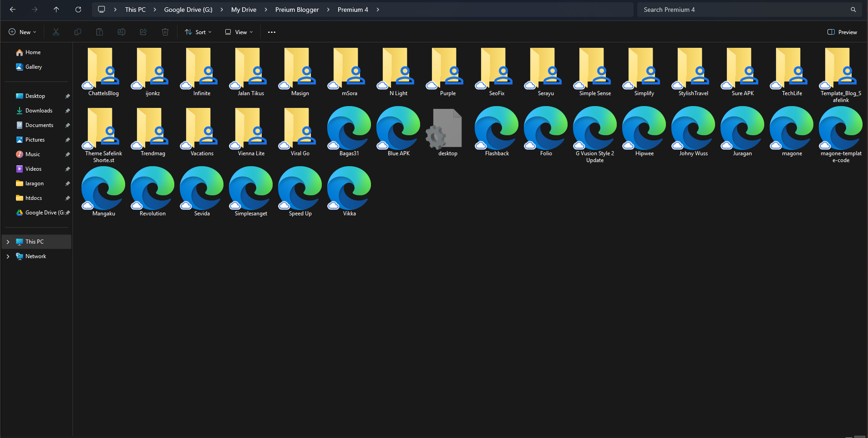This screenshot has width=868, height=438.
Task: Select the Johny Wuss file
Action: tap(693, 132)
